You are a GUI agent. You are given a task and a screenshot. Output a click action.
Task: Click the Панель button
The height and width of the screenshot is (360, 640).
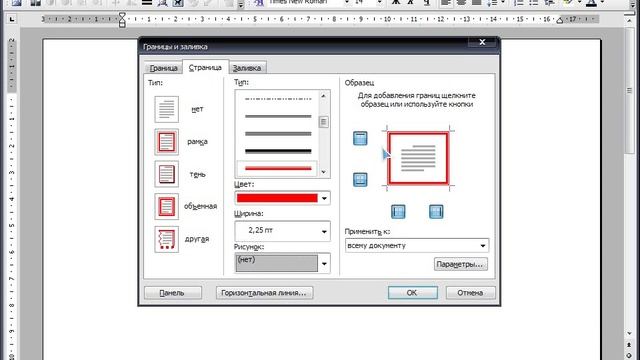[173, 293]
